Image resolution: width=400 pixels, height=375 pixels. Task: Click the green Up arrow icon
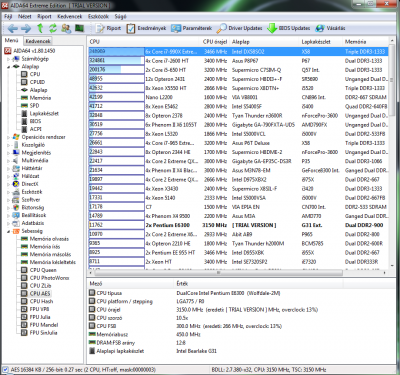40,28
